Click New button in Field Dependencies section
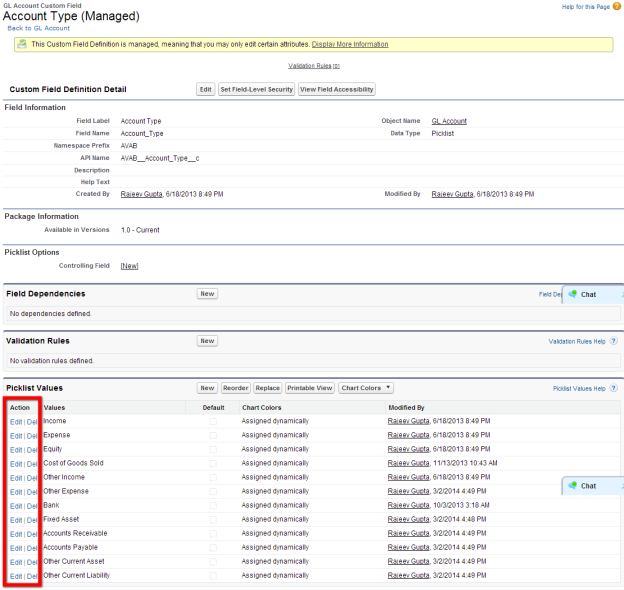Viewport: 624px width, 590px height. pyautogui.click(x=207, y=294)
